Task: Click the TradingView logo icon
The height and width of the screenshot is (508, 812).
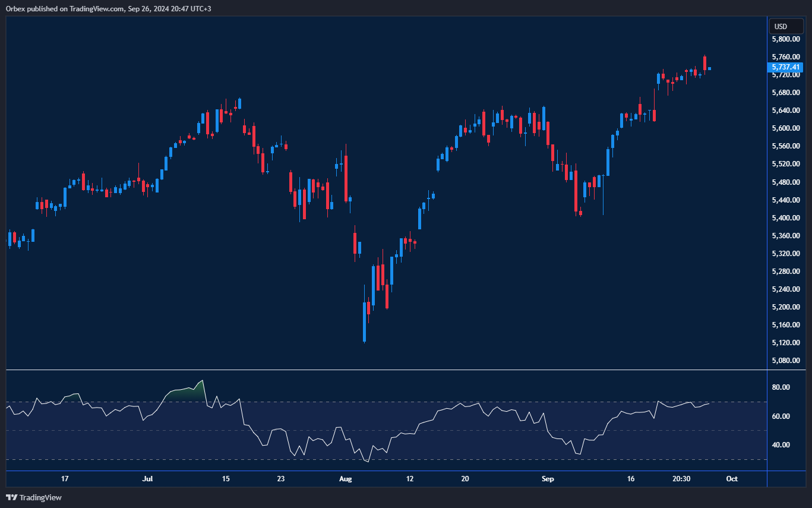Action: click(x=11, y=497)
